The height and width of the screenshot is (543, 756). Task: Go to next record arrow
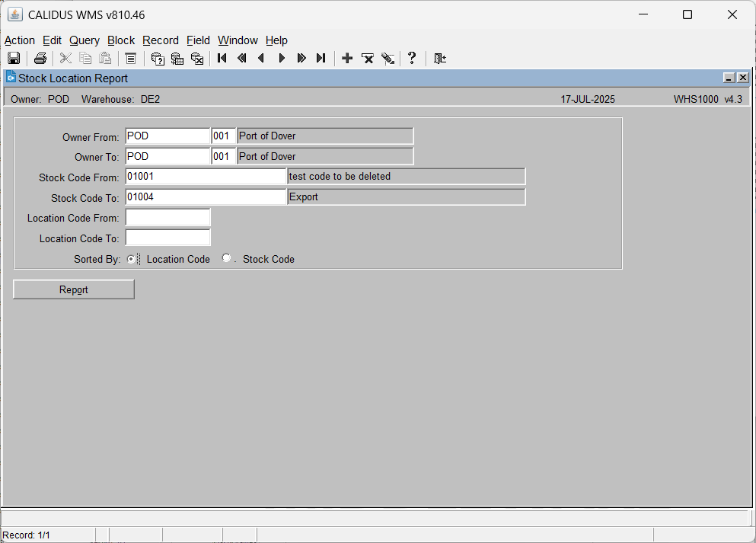click(x=282, y=59)
